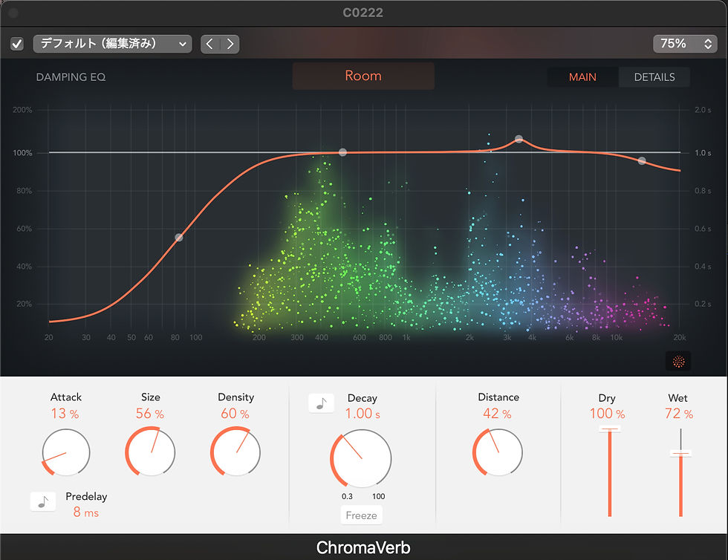Click the Decay 1.00 s value
This screenshot has width=728, height=560.
point(363,413)
